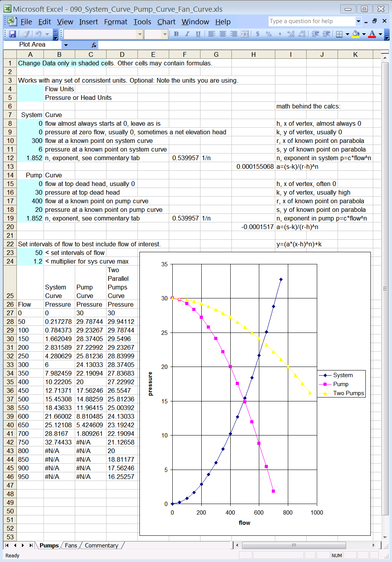Go to first sheet tab navigation arrow
The image size is (392, 562).
(7, 545)
